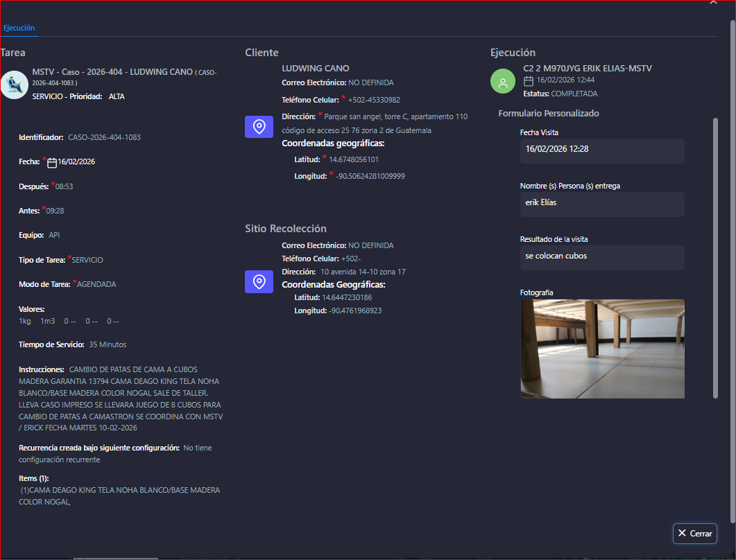Open the Fotografia photo thumbnail
The height and width of the screenshot is (560, 736).
click(x=601, y=349)
